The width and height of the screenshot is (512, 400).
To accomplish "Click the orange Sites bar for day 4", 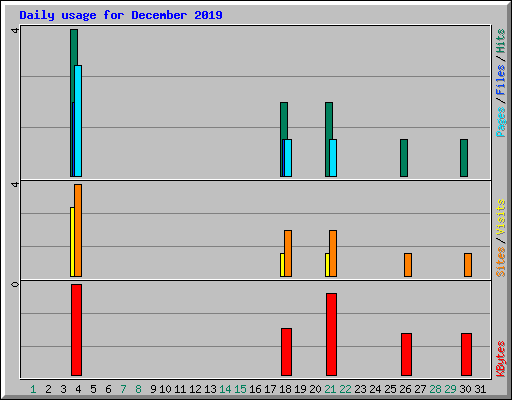I will coord(78,230).
